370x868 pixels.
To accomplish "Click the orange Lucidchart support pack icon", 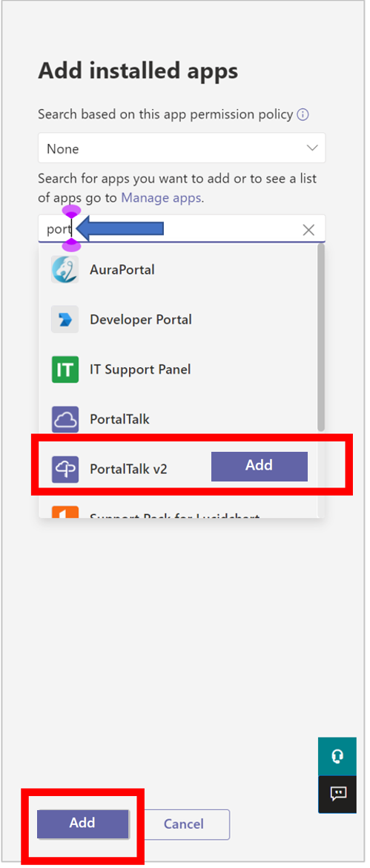I will (x=65, y=512).
